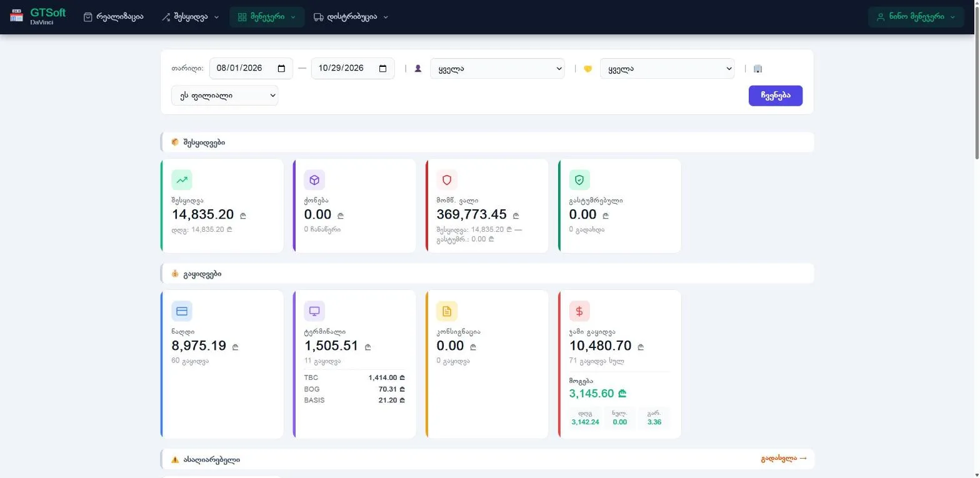
Task: Click the truck icon beside დისტრიბუცია
Action: 318,17
